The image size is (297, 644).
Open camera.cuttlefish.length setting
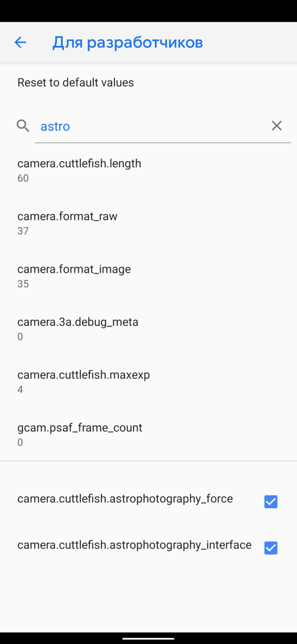pos(148,170)
